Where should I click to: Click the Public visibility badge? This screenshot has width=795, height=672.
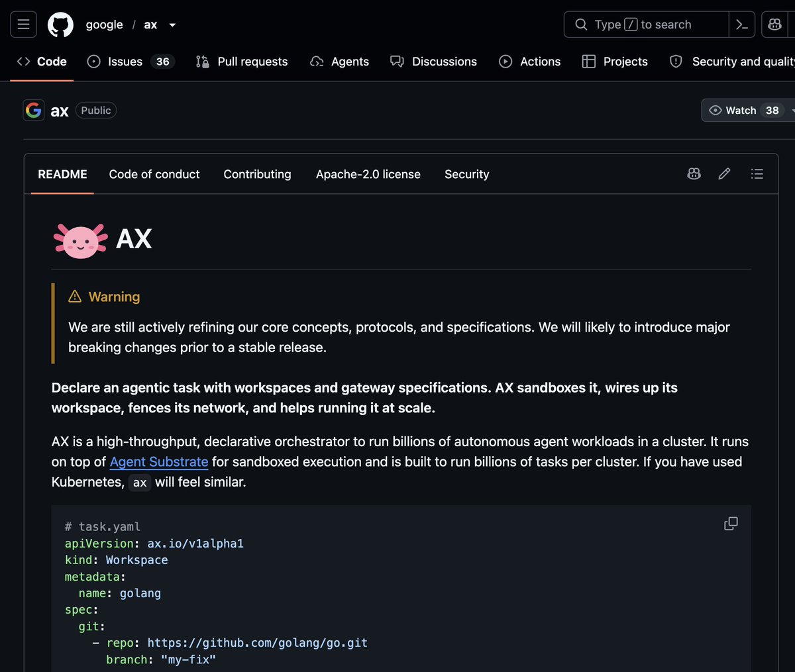[x=96, y=111]
